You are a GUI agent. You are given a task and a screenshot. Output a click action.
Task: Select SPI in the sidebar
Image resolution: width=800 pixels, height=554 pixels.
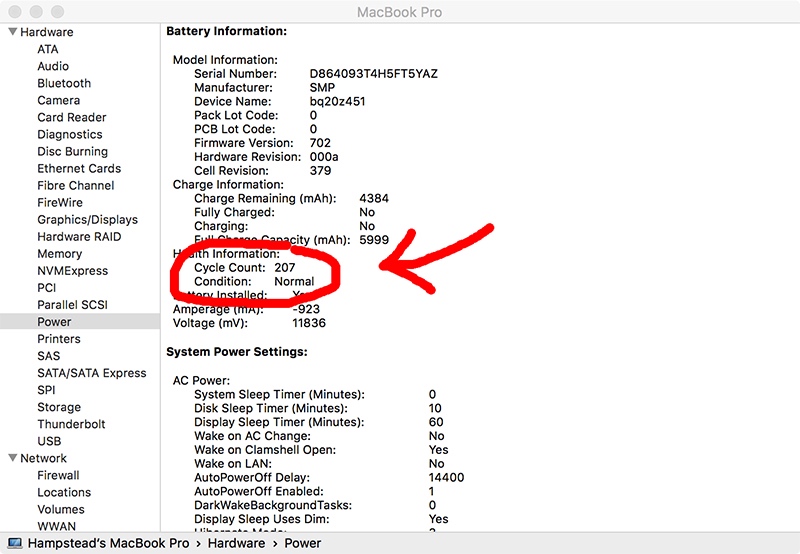click(46, 390)
